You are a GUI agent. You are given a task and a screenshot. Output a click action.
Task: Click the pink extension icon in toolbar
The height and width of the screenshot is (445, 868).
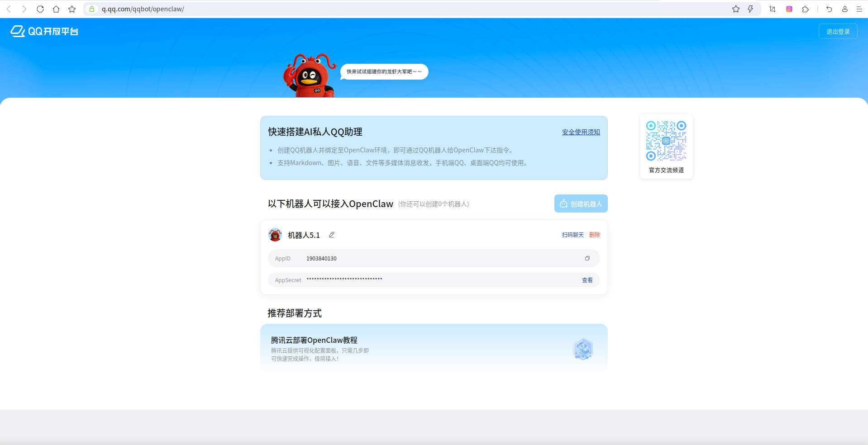789,9
